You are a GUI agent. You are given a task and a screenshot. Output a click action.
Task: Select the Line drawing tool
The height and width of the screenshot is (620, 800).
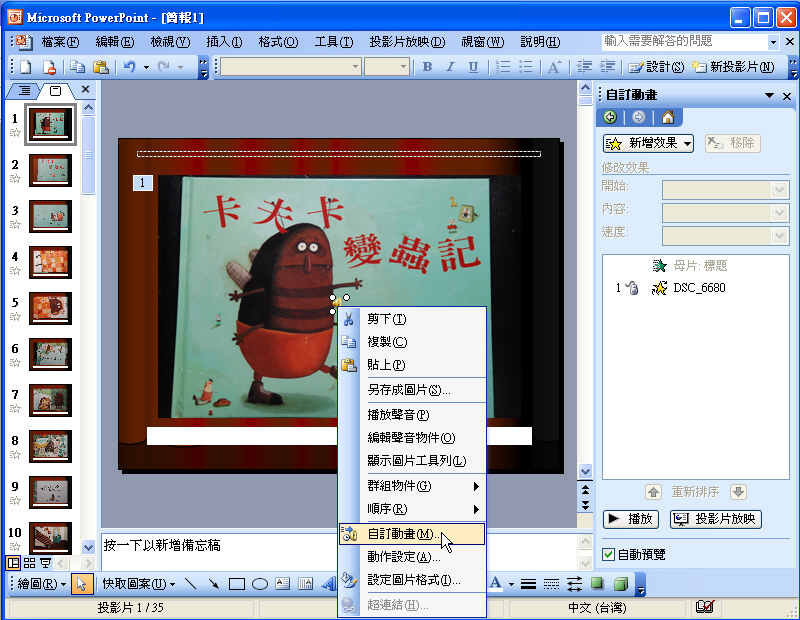(x=190, y=584)
